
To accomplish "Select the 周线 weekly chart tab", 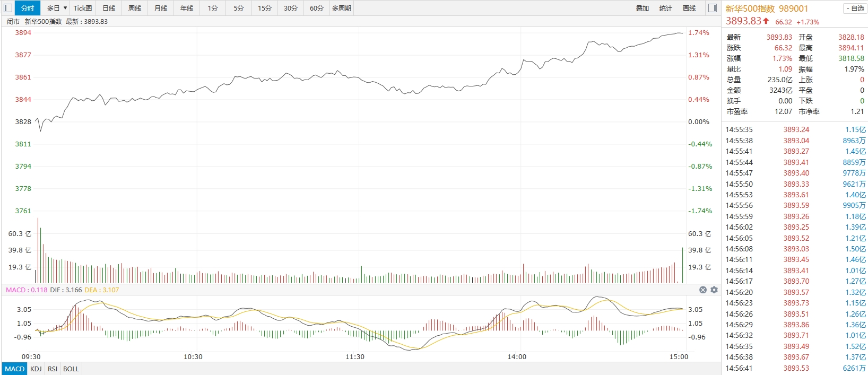I will [135, 8].
